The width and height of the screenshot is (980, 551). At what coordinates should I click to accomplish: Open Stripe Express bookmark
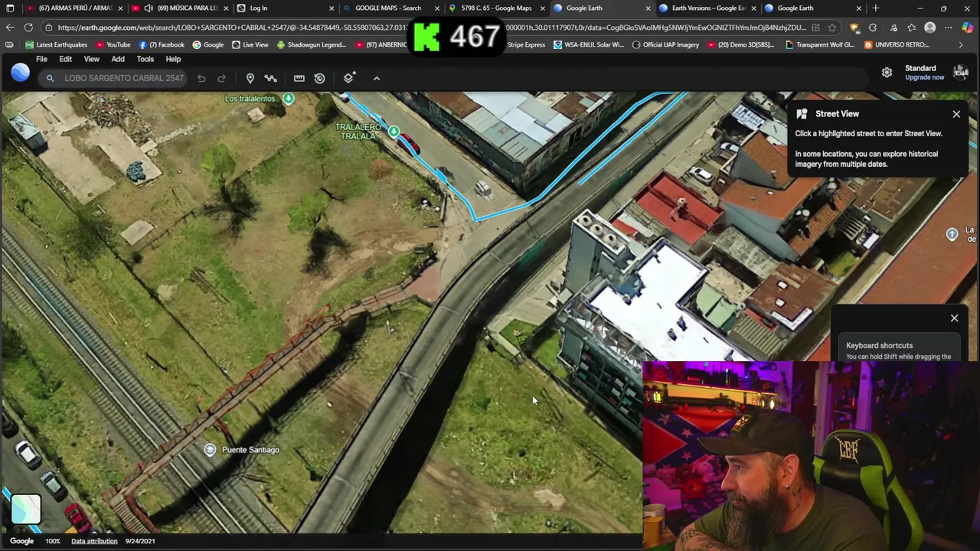(x=526, y=44)
